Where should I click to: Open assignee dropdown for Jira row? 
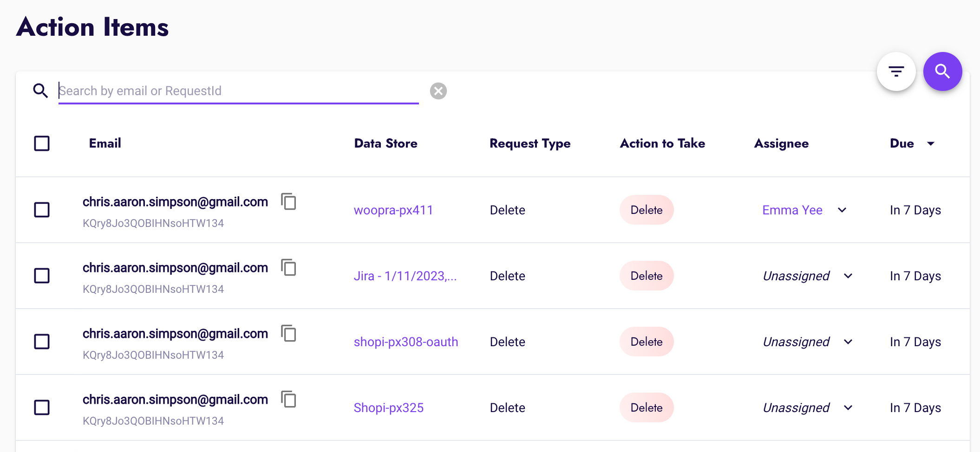(848, 276)
